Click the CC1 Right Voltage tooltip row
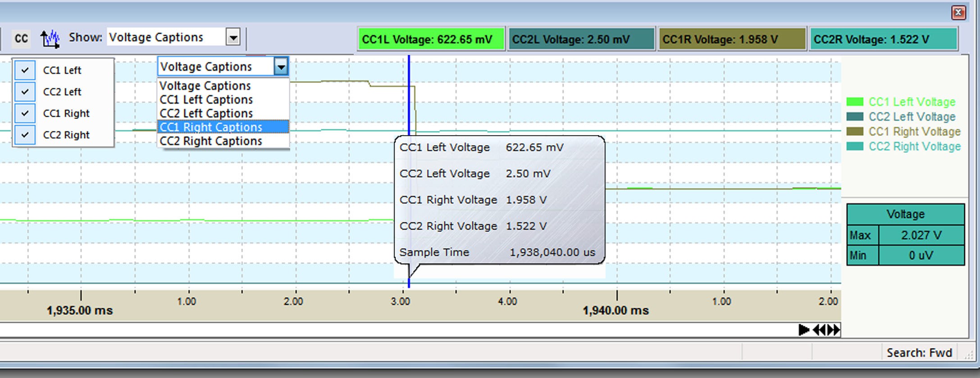Viewport: 980px width, 378px height. (473, 200)
